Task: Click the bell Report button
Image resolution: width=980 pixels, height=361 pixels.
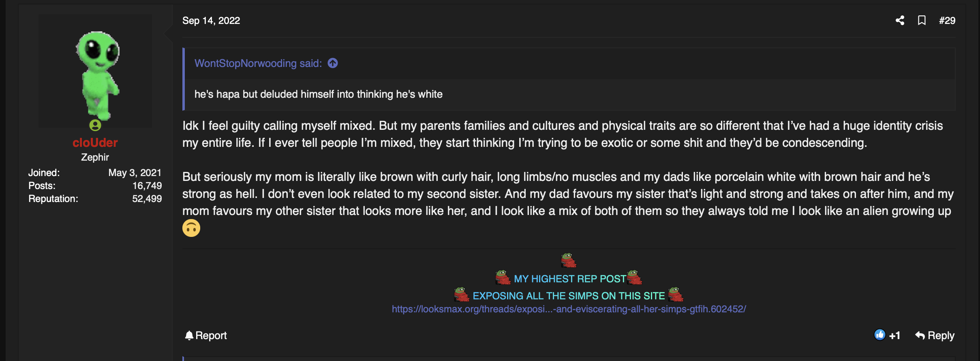Action: point(205,335)
